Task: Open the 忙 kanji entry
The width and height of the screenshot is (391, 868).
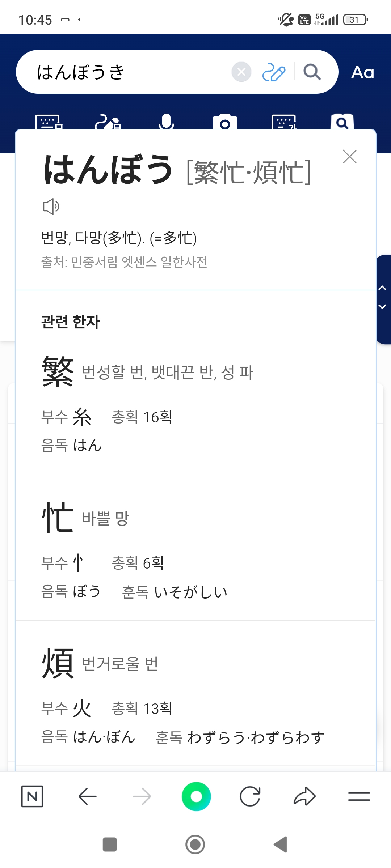Action: click(x=58, y=517)
